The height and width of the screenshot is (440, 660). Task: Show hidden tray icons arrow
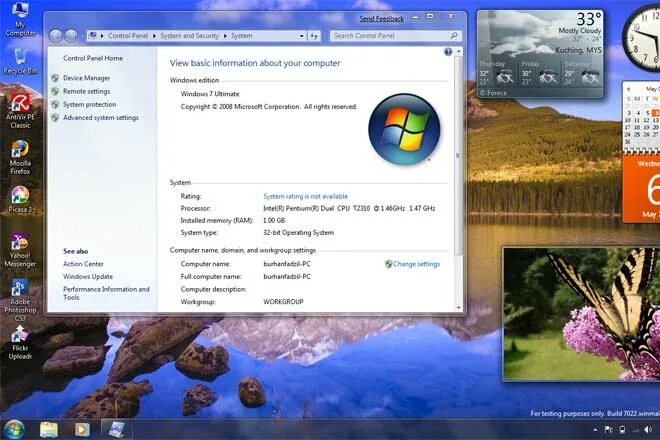[595, 430]
